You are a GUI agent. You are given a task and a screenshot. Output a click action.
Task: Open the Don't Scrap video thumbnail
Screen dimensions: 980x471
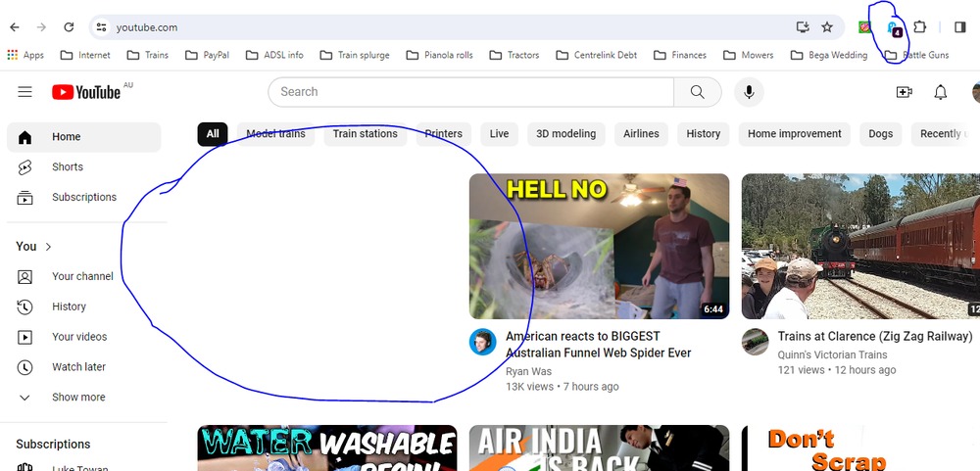(x=860, y=447)
